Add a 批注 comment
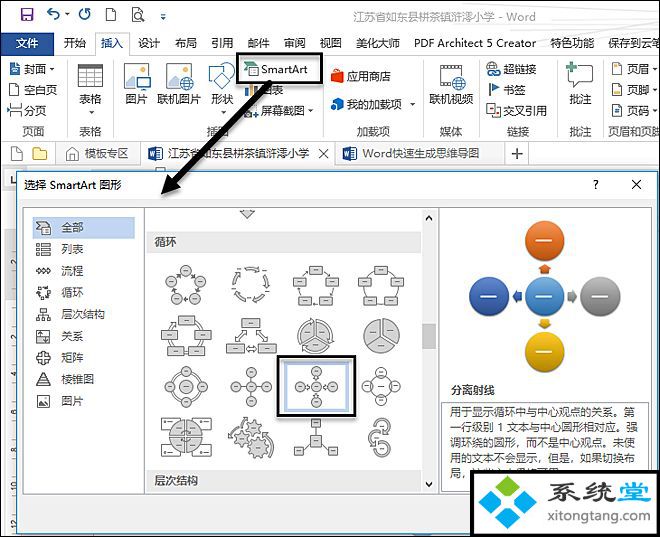The width and height of the screenshot is (660, 537). [x=580, y=84]
